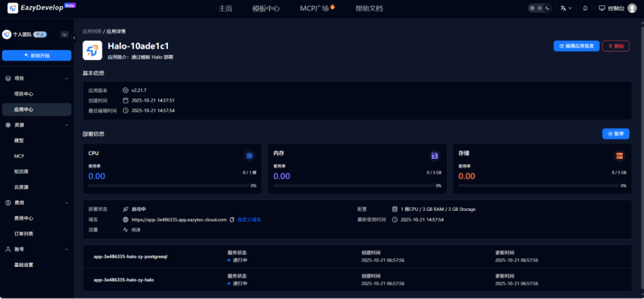Open the language switcher dropdown
Screen dimensions: 644x299
[567, 8]
